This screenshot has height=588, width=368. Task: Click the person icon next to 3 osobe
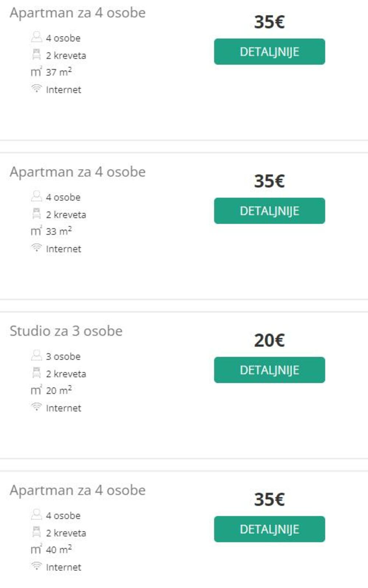[x=36, y=356]
